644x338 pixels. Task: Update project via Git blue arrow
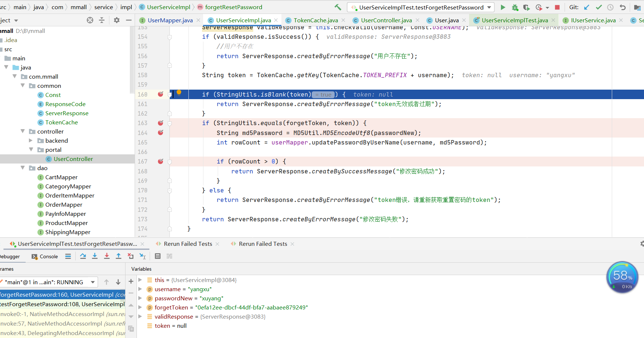(x=587, y=7)
